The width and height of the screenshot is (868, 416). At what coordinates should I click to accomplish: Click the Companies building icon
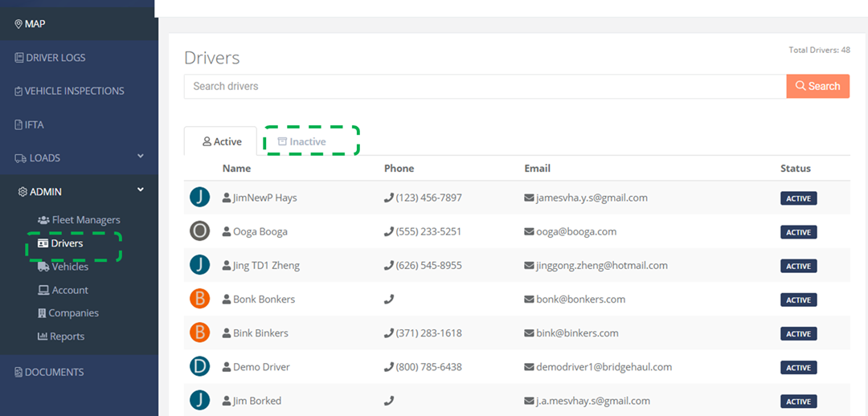point(42,313)
